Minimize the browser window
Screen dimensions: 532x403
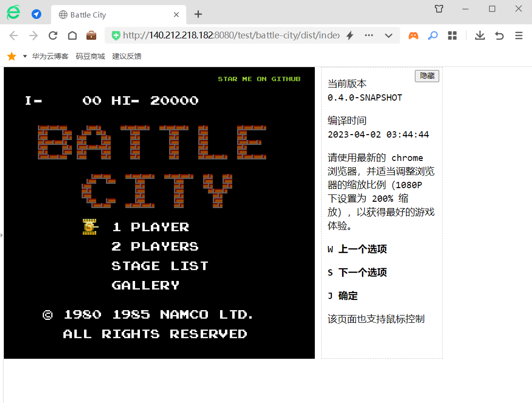click(465, 9)
